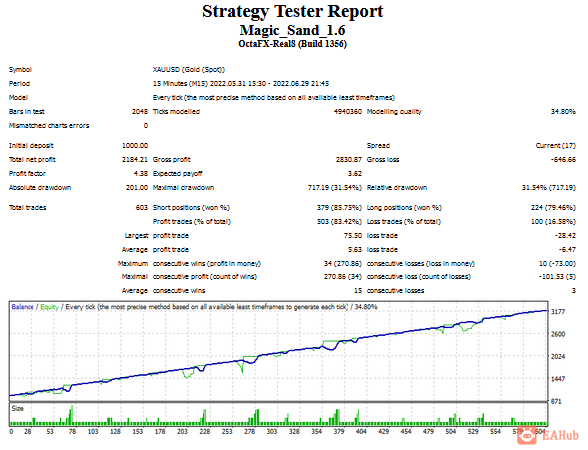Click the 'Strategy Tester Report' heading
588x450 pixels.
pyautogui.click(x=292, y=12)
